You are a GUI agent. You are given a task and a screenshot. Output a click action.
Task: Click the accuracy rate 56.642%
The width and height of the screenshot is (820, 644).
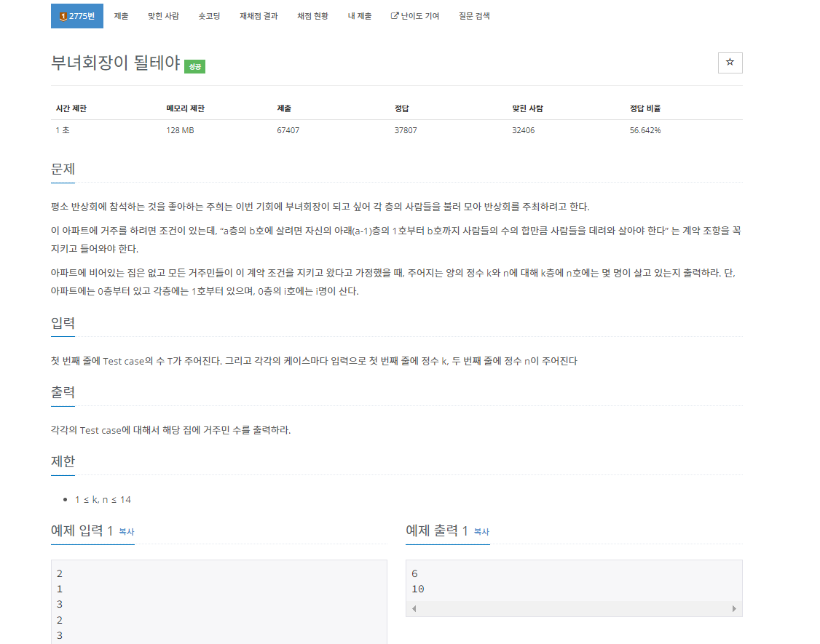point(645,131)
